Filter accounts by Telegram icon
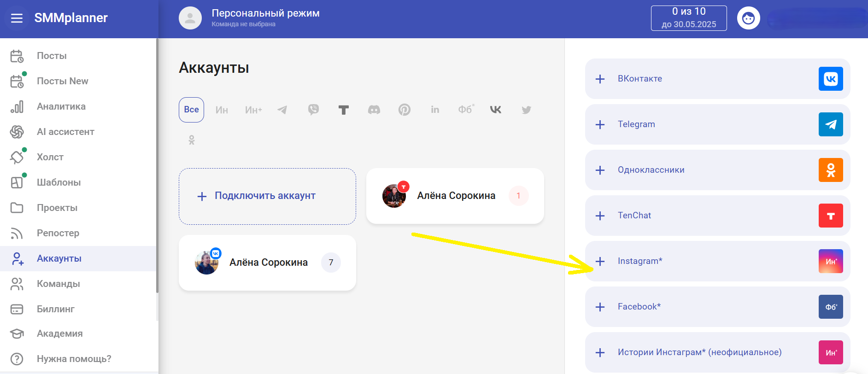Screen dimensions: 868x374 tap(282, 110)
